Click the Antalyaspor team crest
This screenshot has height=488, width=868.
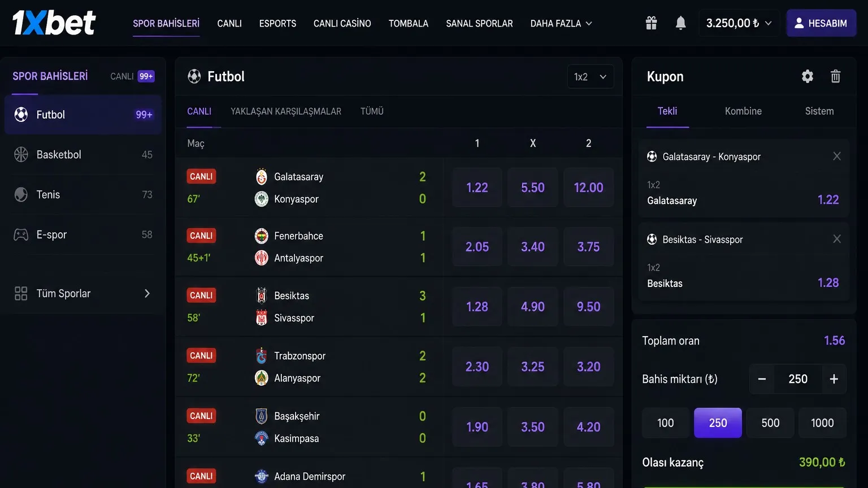(261, 258)
